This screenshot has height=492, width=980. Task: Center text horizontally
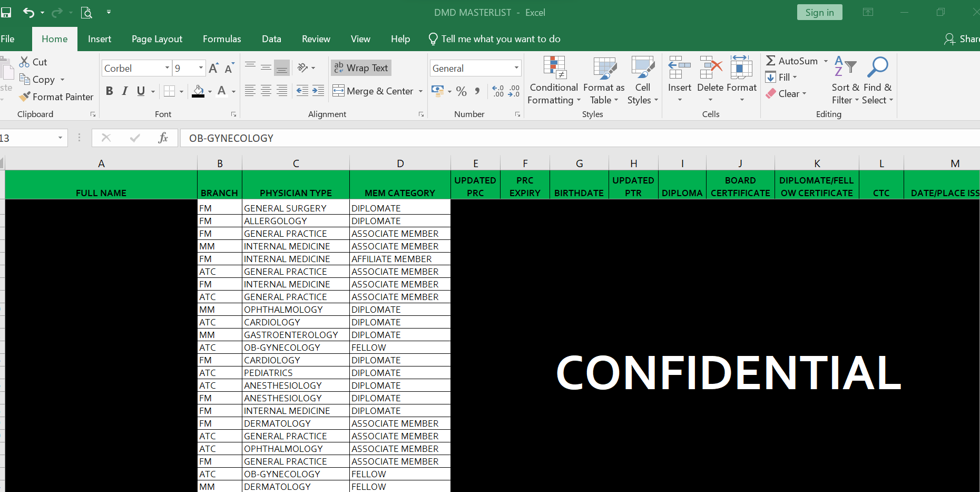point(266,91)
